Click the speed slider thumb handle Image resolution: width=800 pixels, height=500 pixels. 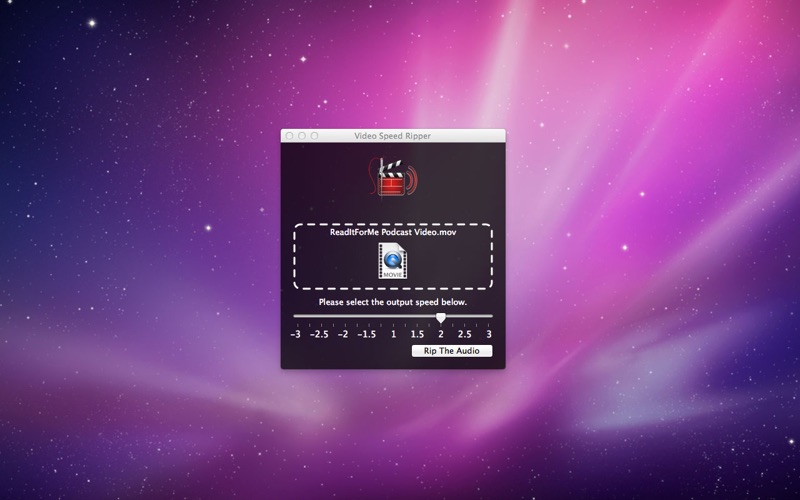441,317
